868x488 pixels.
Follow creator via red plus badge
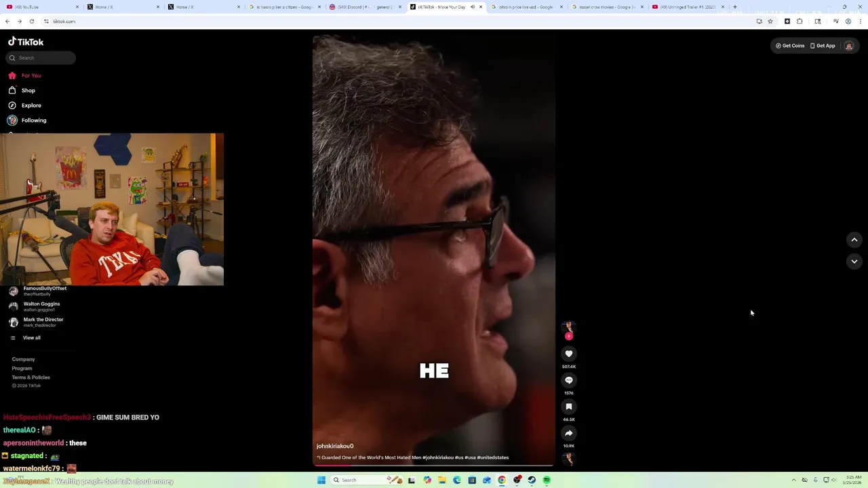[569, 336]
